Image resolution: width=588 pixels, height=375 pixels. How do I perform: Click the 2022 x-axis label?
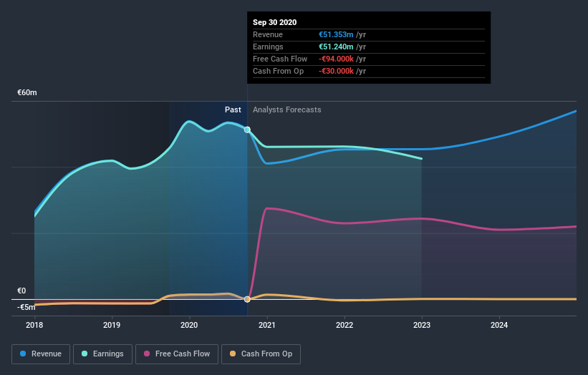tap(344, 325)
